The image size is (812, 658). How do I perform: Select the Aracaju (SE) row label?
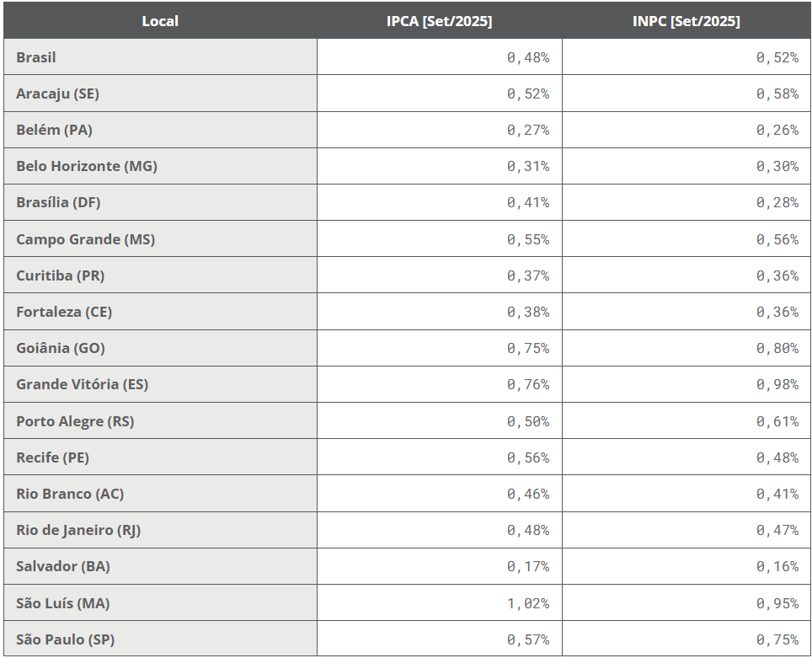[57, 94]
